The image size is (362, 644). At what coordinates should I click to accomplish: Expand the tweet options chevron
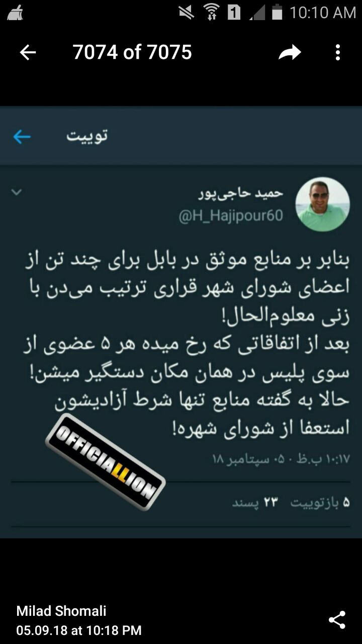tap(17, 192)
